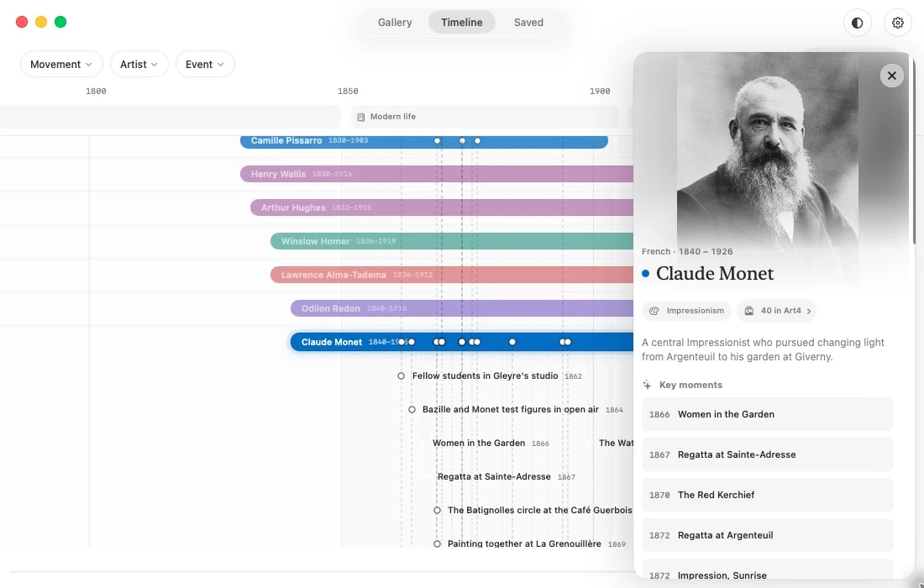The width and height of the screenshot is (924, 588).
Task: Open the settings gear icon
Action: coord(897,23)
